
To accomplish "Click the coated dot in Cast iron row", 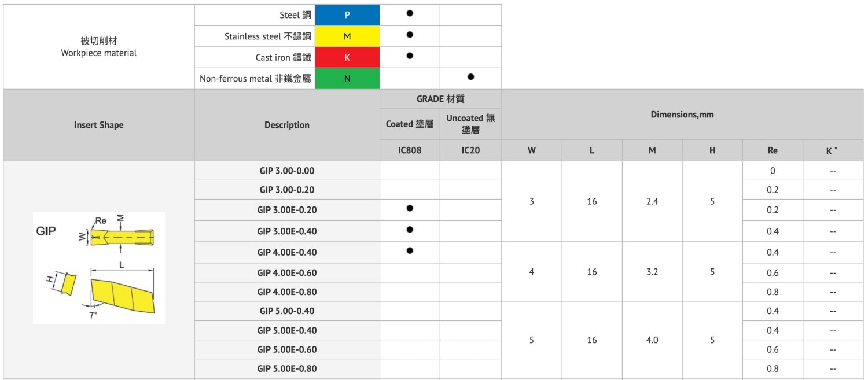I will (x=410, y=56).
